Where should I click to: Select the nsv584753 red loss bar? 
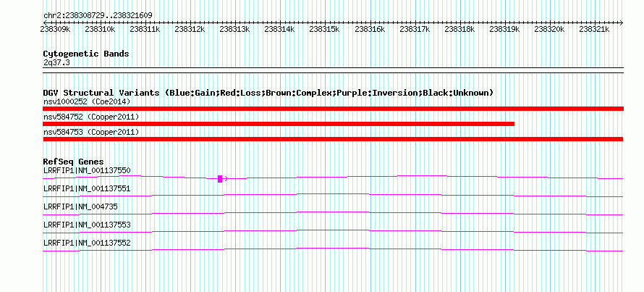(333, 139)
